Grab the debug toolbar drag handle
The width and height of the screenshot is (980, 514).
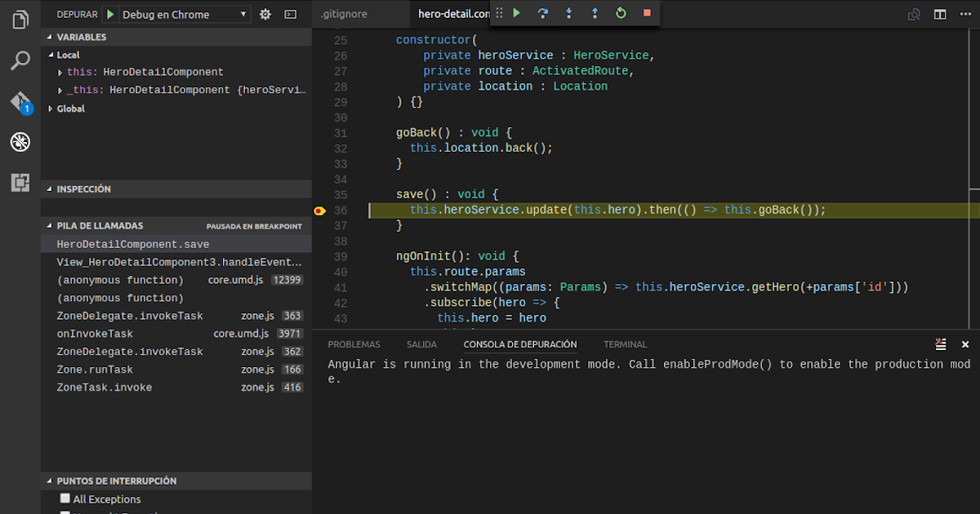499,13
